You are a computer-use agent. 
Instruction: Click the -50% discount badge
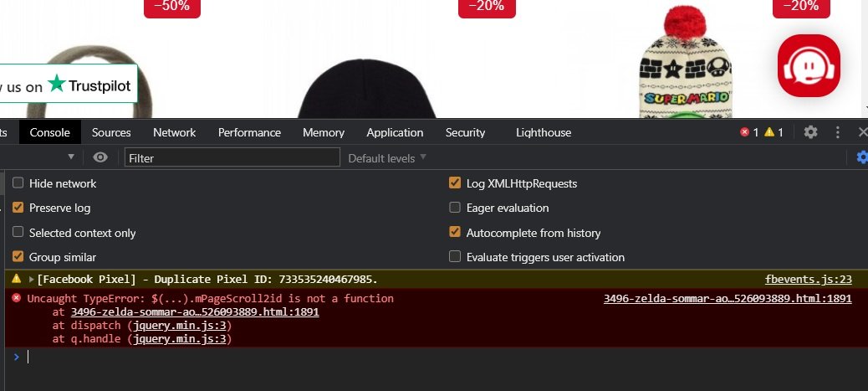pos(172,8)
